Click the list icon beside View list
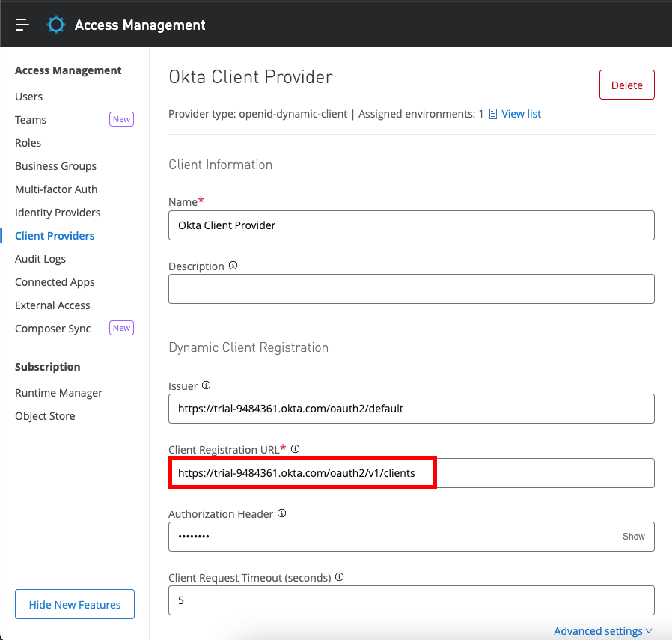This screenshot has height=640, width=672. coord(492,114)
